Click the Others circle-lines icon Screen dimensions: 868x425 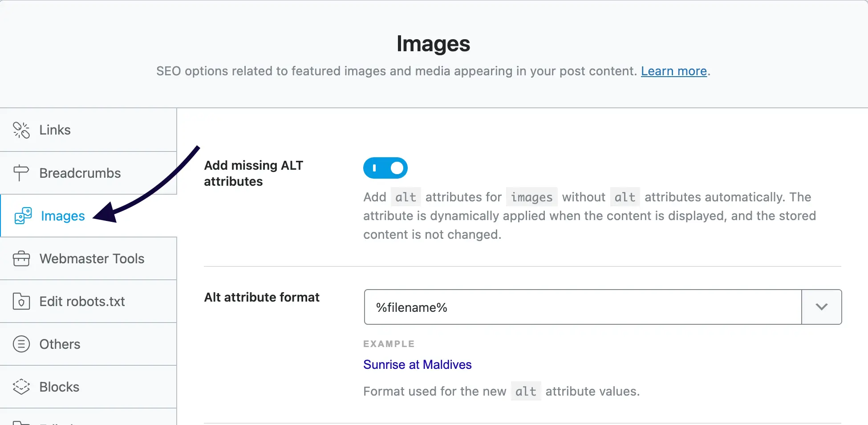(21, 344)
